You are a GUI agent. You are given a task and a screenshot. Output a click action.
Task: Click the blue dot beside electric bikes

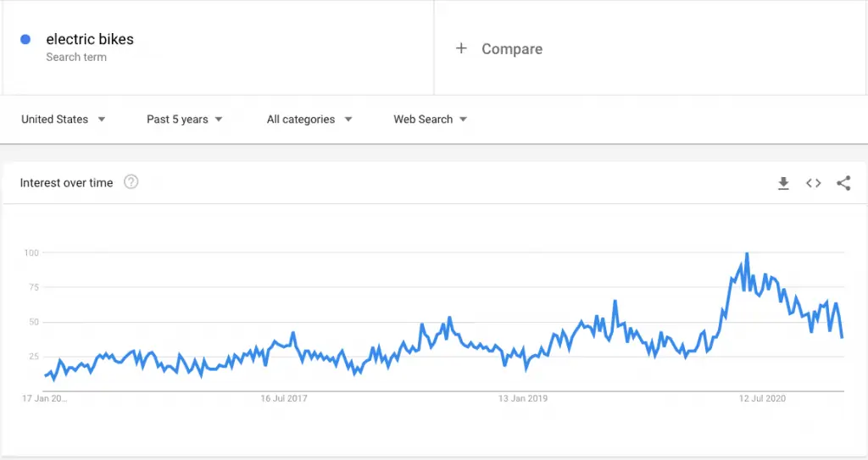pos(25,39)
